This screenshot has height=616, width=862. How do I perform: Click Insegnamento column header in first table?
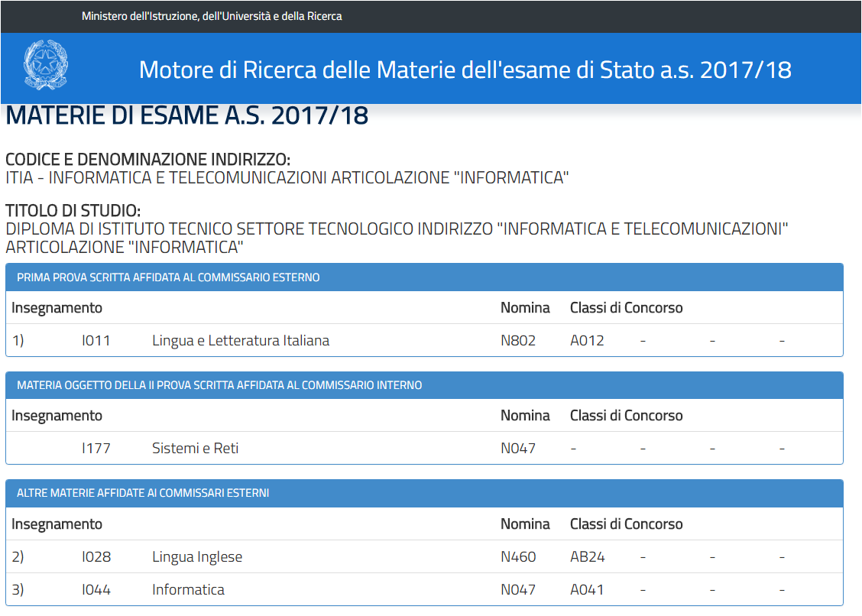pos(57,307)
